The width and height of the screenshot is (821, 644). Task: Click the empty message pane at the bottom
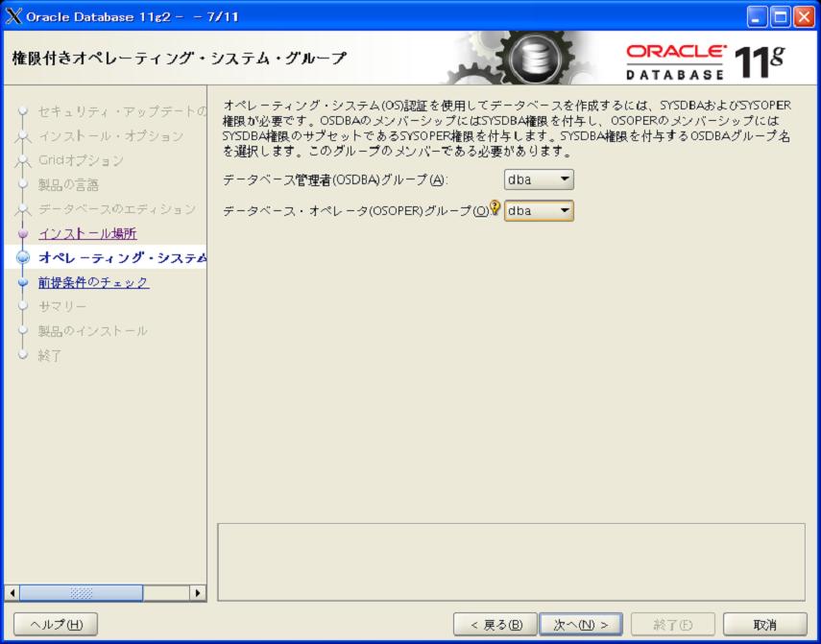[x=511, y=561]
